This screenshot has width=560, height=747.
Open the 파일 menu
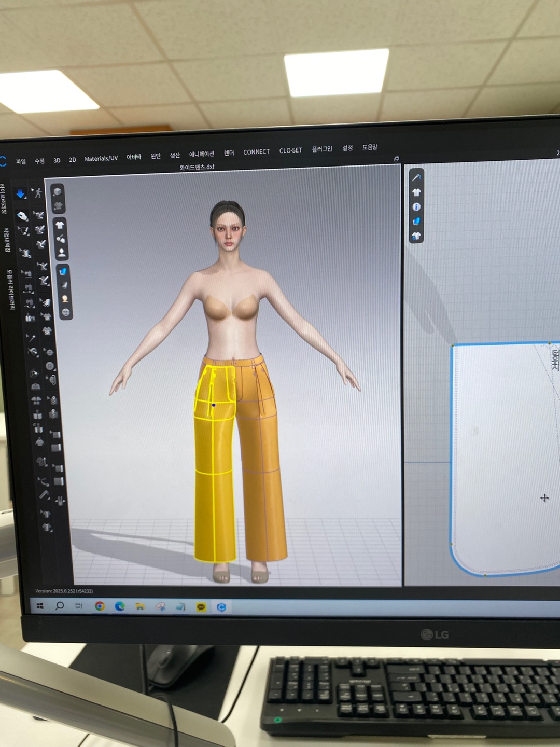[21, 162]
